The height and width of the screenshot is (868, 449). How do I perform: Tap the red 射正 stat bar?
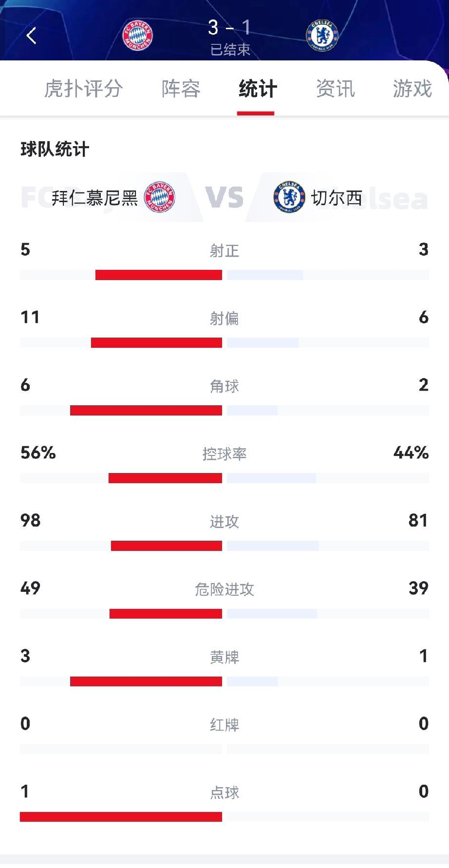(159, 275)
